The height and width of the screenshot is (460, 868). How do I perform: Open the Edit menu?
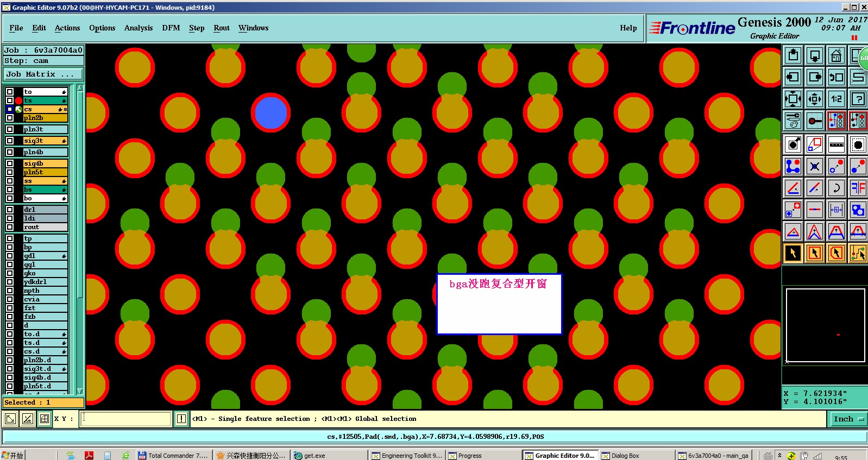click(39, 28)
